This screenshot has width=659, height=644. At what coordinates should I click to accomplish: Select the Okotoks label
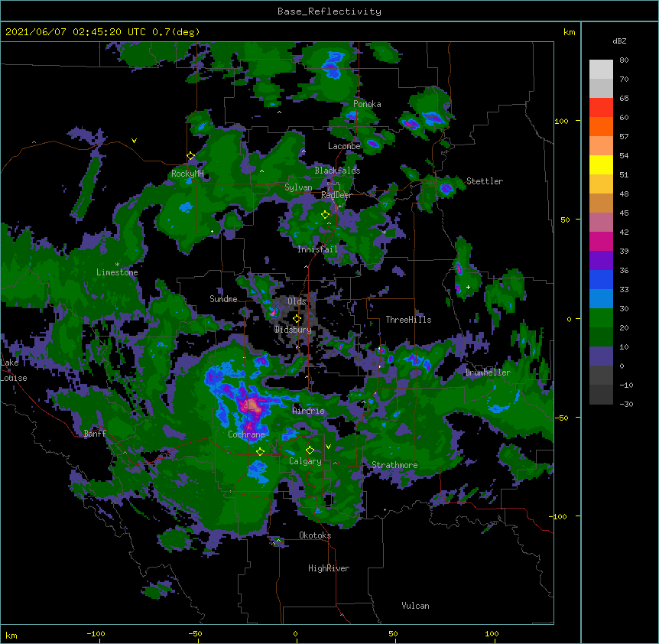point(315,535)
